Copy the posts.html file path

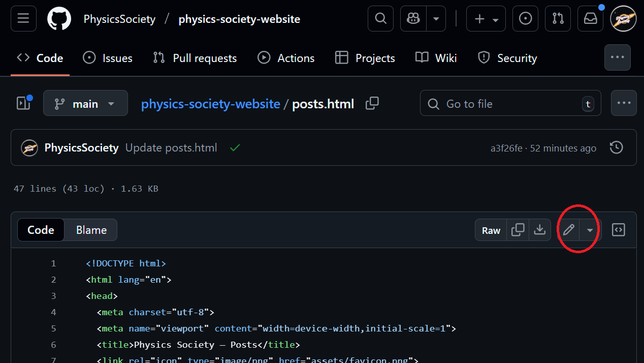point(372,103)
